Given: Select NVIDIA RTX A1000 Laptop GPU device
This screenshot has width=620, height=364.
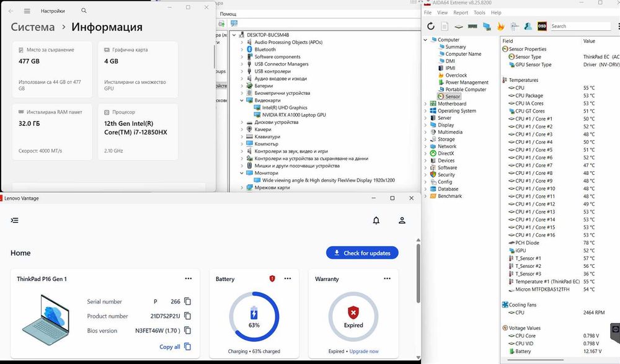Looking at the screenshot, I should click(x=294, y=115).
